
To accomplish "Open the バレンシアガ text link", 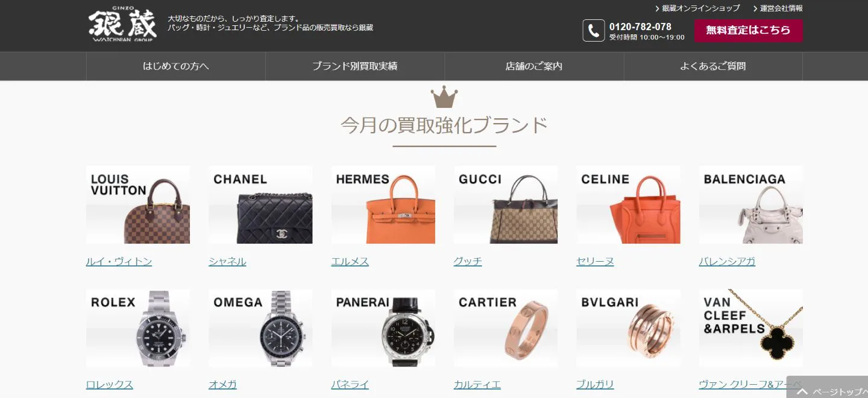I will click(727, 262).
